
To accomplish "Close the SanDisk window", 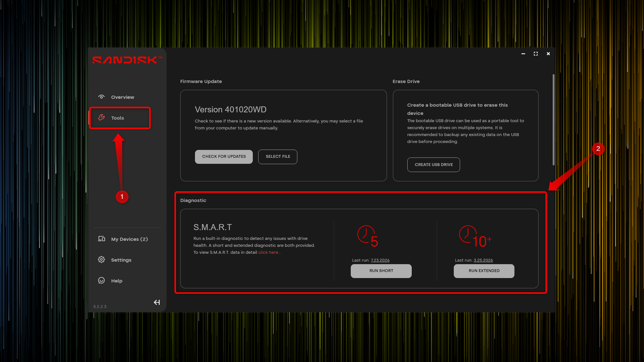I will click(548, 54).
